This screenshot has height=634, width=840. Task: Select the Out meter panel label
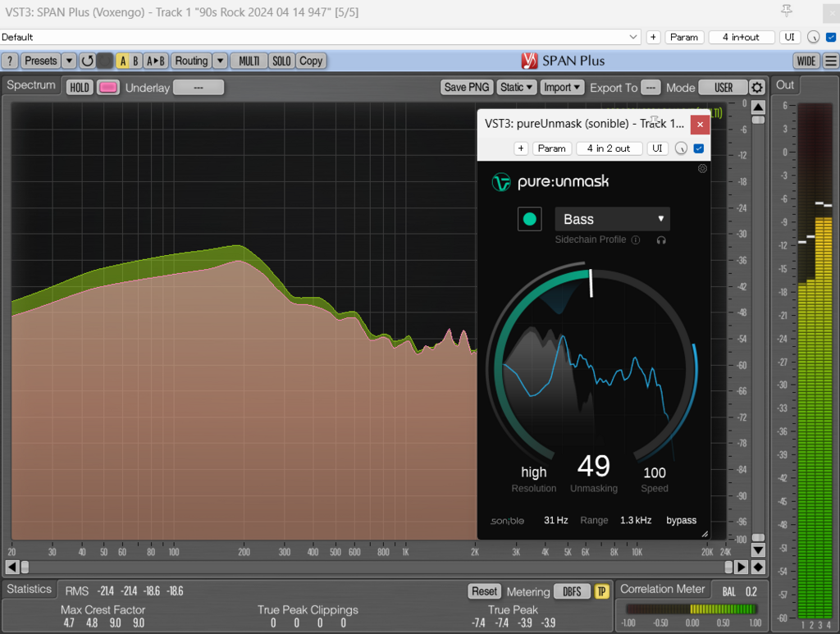(x=785, y=84)
